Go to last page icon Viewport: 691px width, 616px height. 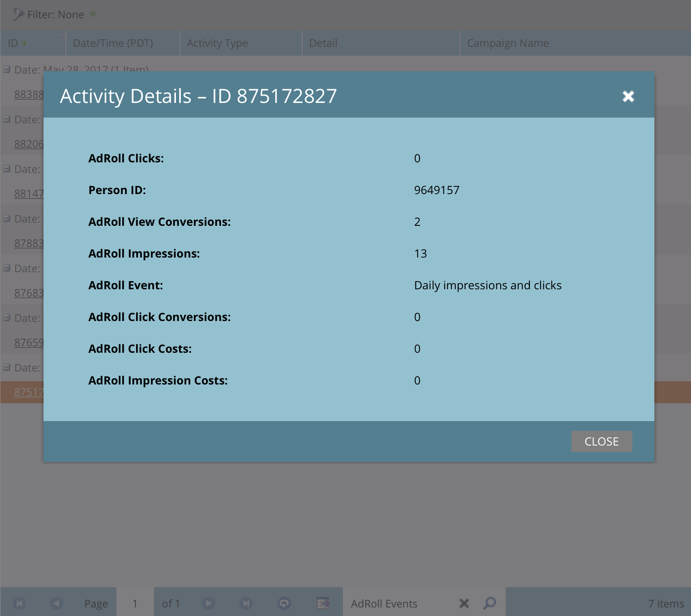[x=246, y=603]
